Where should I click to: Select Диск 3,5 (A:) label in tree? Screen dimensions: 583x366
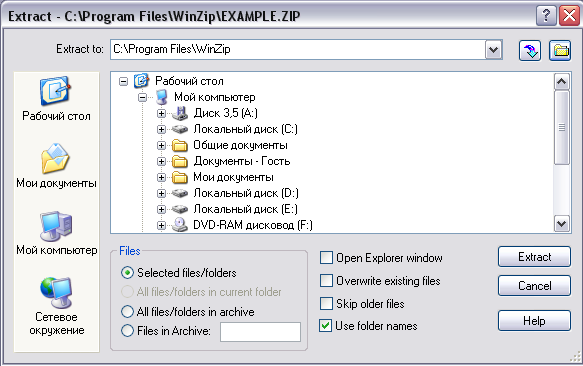[x=226, y=113]
